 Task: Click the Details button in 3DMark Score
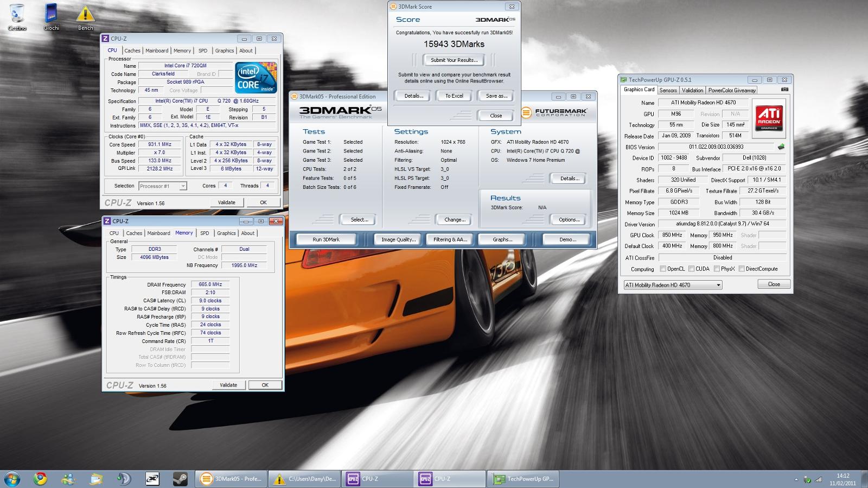414,96
